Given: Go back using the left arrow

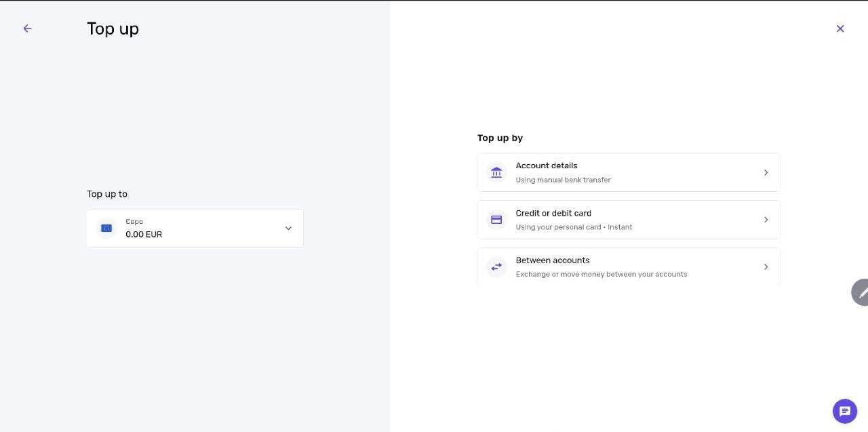Looking at the screenshot, I should coord(27,28).
